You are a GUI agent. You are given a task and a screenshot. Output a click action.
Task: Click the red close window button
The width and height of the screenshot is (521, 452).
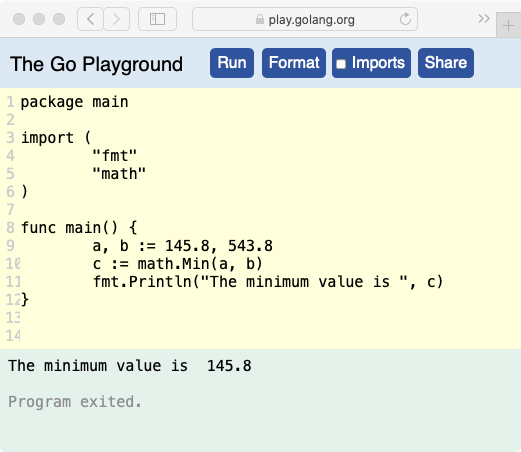coord(19,19)
